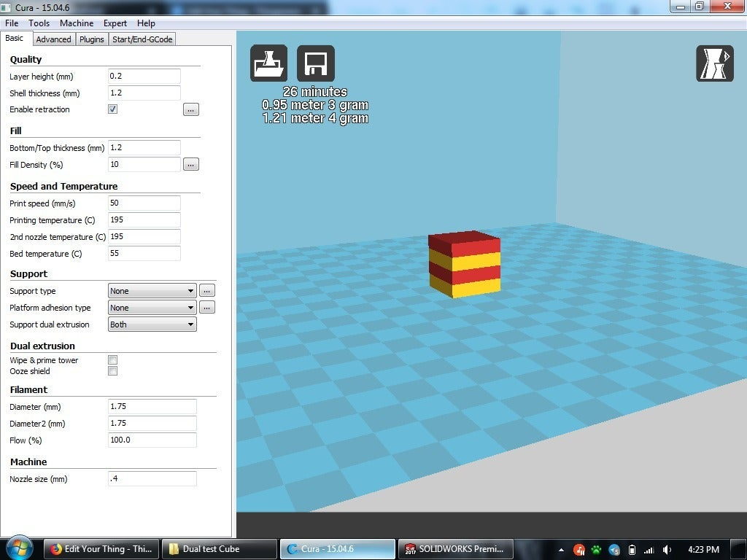
Task: Open expert retraction settings with the ... icon
Action: click(190, 109)
